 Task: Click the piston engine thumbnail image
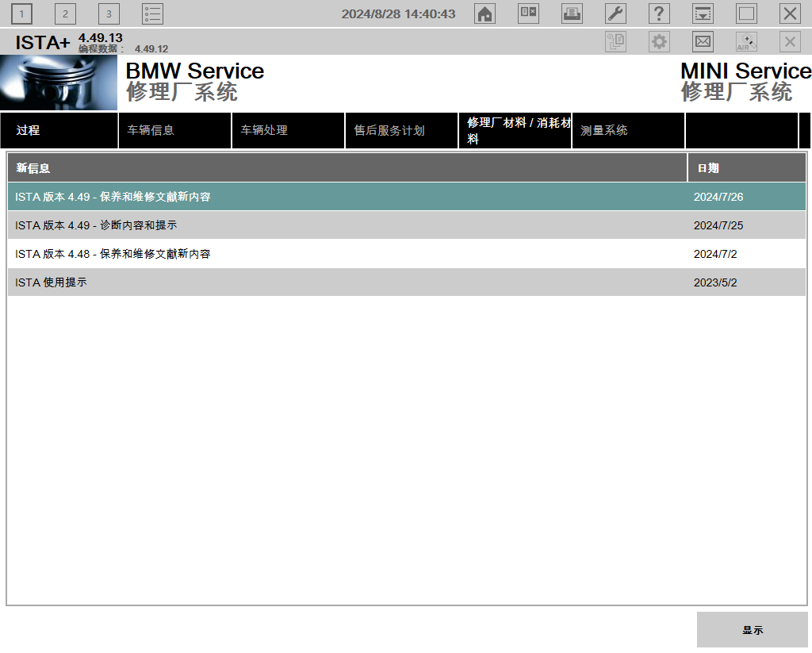59,83
